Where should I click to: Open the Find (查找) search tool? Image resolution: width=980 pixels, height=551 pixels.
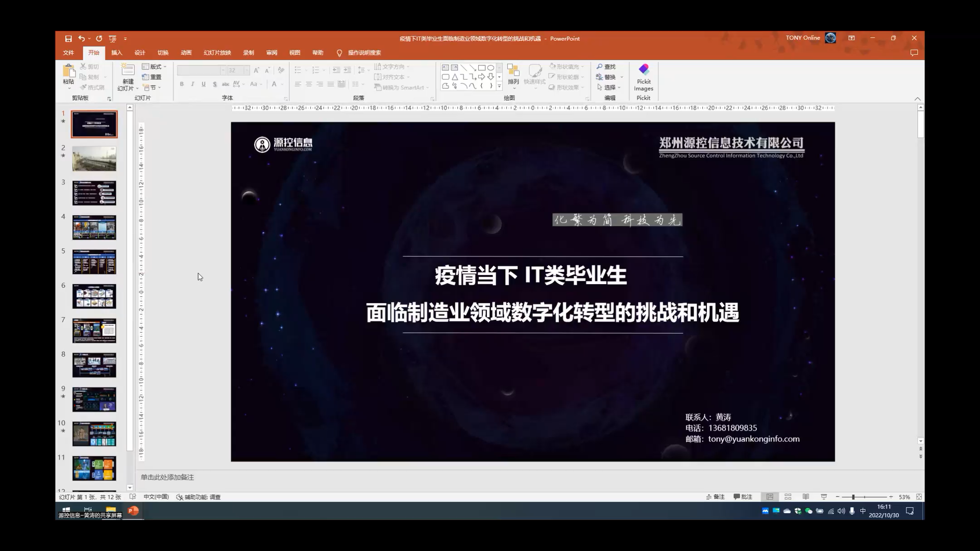point(606,67)
